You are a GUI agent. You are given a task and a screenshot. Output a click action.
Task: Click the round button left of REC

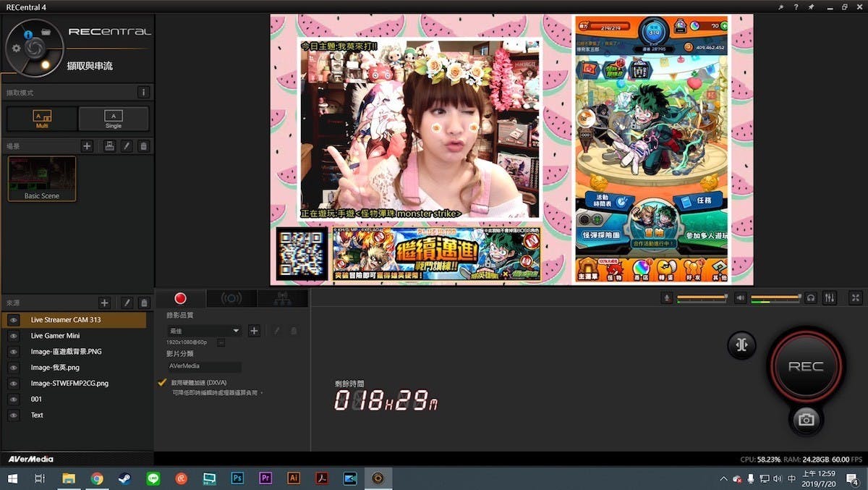tap(741, 345)
